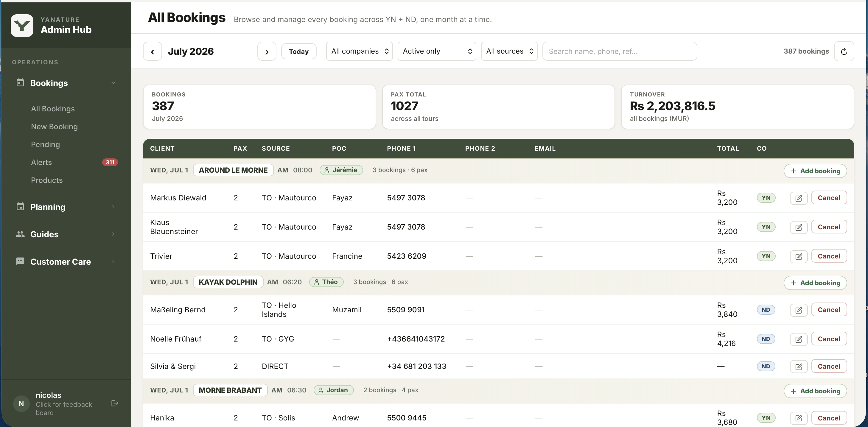Click the Yanature logo icon
The width and height of the screenshot is (868, 427).
click(x=22, y=25)
